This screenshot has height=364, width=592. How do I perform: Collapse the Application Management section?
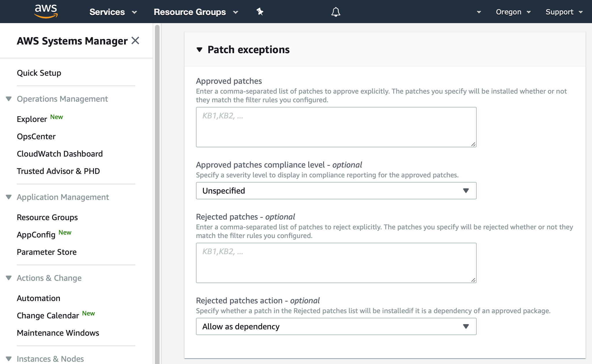pyautogui.click(x=8, y=197)
